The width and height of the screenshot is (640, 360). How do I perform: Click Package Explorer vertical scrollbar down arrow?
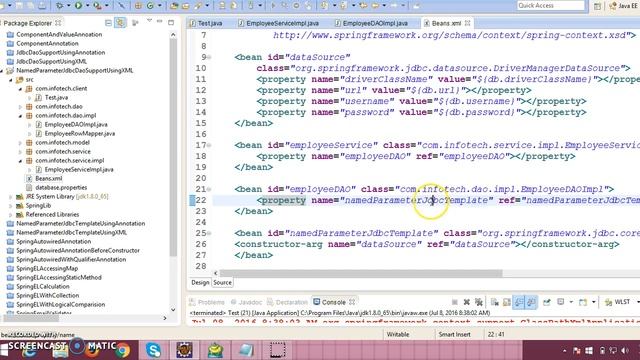(x=173, y=310)
